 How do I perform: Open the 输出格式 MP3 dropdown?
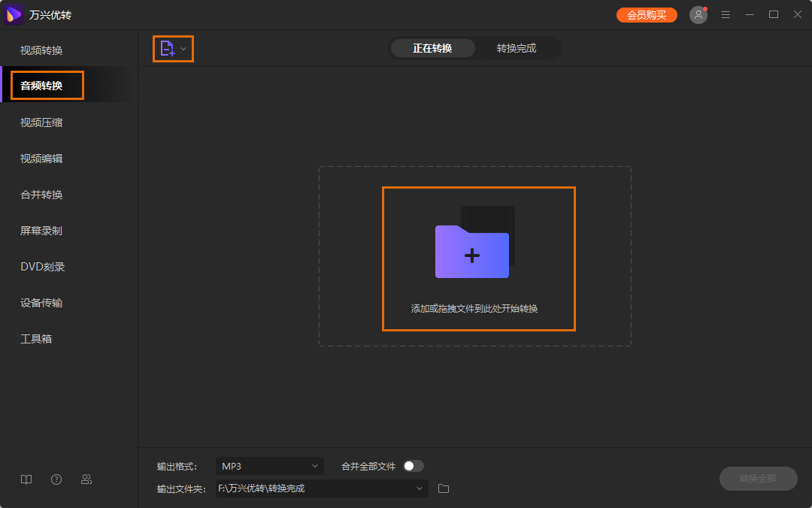point(269,465)
